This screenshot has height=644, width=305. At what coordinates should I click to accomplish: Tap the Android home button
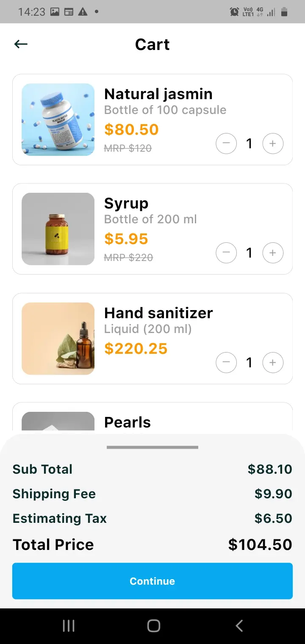click(x=153, y=626)
